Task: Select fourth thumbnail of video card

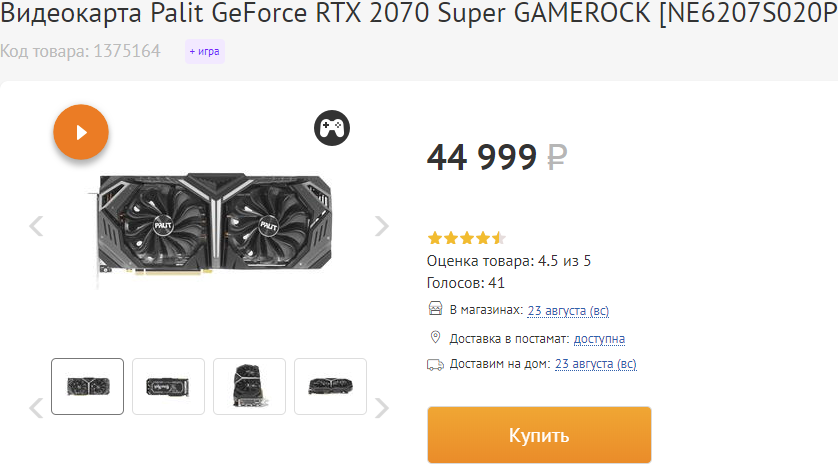Action: [x=330, y=386]
